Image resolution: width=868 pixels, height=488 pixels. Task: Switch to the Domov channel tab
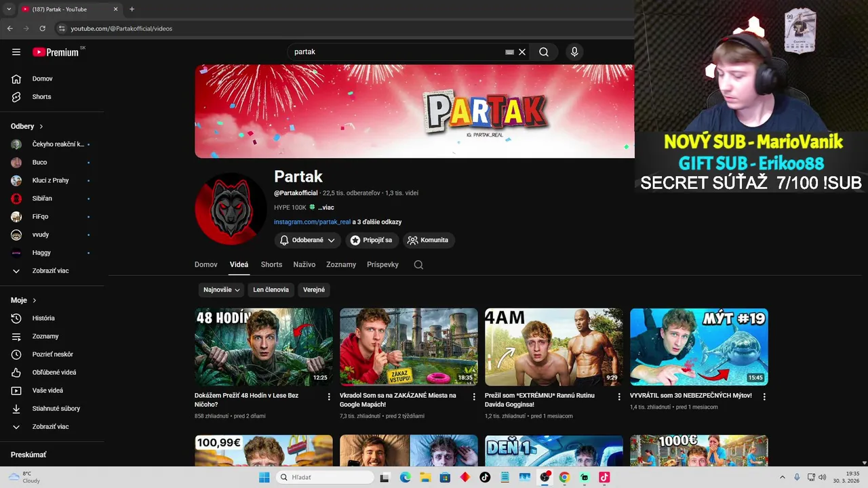coord(206,265)
